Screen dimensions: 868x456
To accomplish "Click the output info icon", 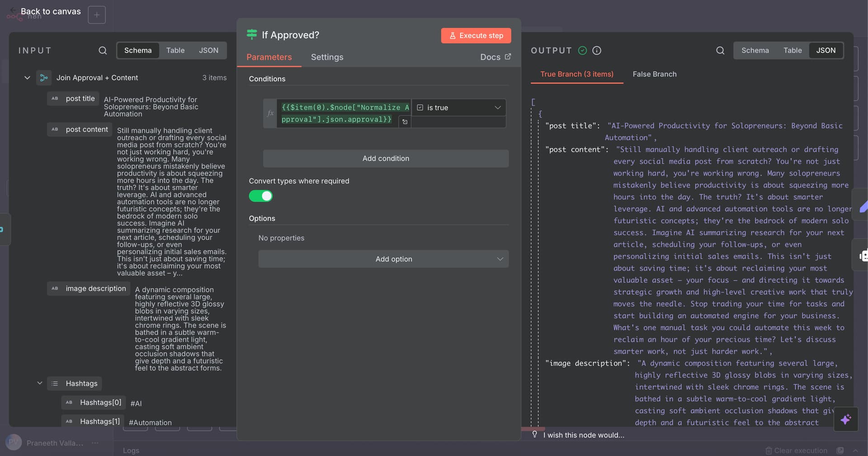I will [597, 51].
